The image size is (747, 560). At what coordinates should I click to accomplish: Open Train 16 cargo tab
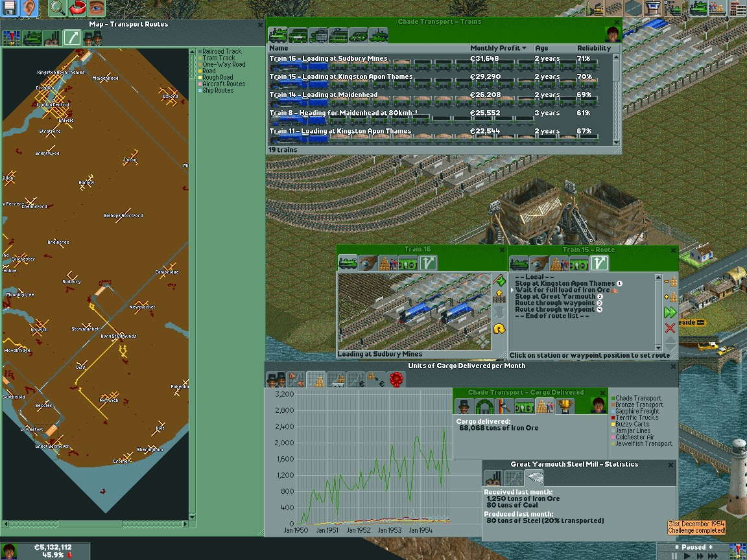point(387,263)
